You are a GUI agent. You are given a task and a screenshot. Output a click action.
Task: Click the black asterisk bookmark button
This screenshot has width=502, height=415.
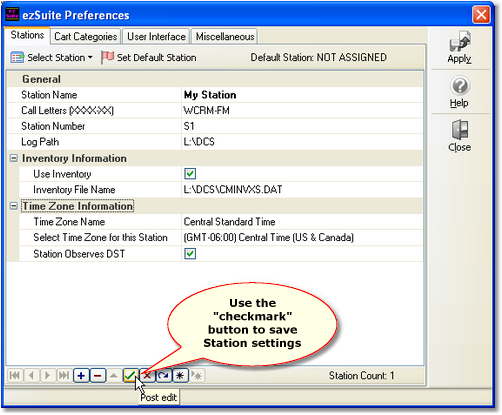pyautogui.click(x=180, y=376)
